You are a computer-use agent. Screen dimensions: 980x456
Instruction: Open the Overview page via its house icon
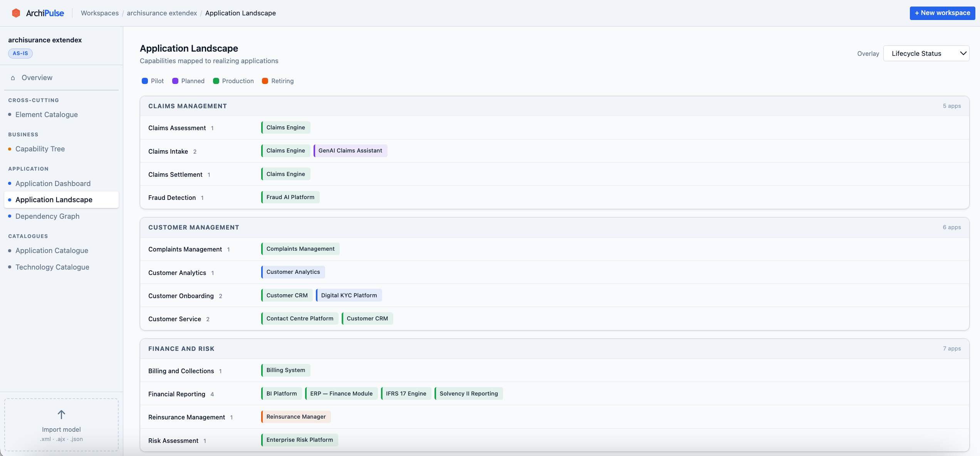point(13,78)
